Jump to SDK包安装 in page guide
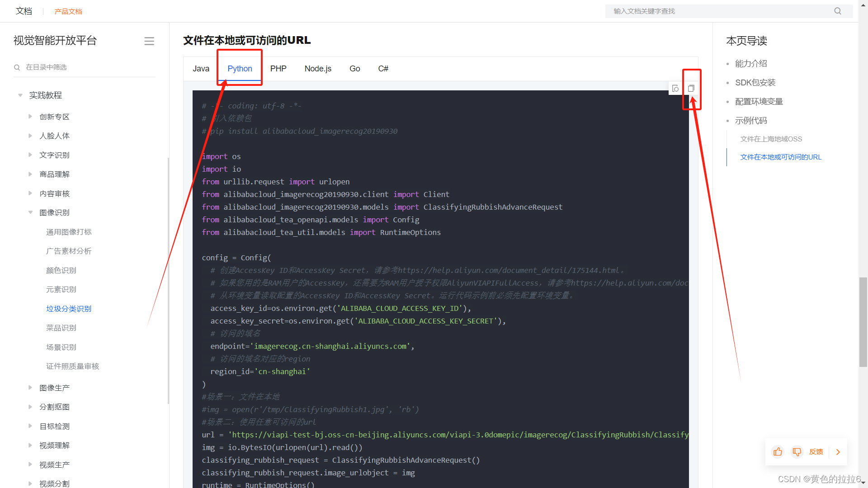The width and height of the screenshot is (868, 488). click(x=755, y=83)
